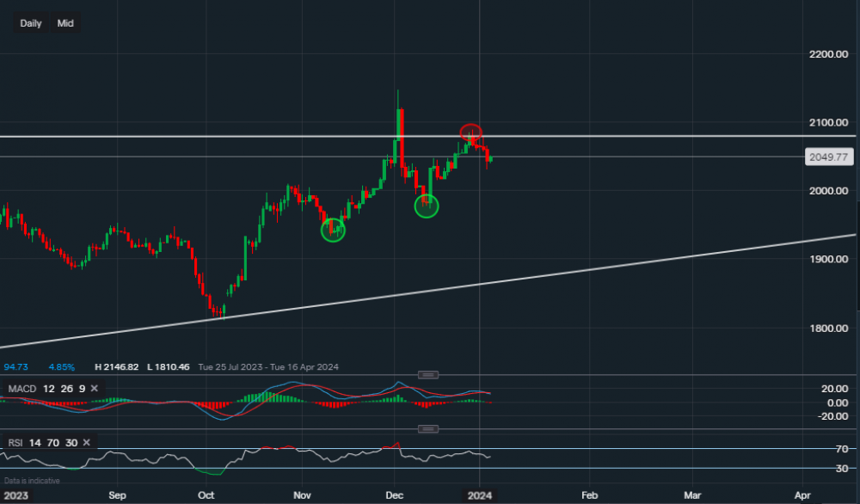Click the RSI overbought value 70
This screenshot has width=860, height=504.
55,443
